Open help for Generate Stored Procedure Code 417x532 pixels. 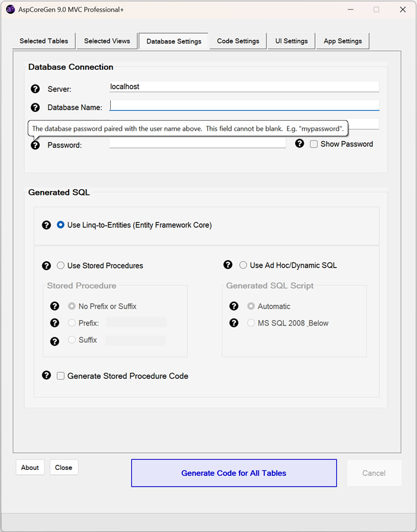tap(47, 375)
